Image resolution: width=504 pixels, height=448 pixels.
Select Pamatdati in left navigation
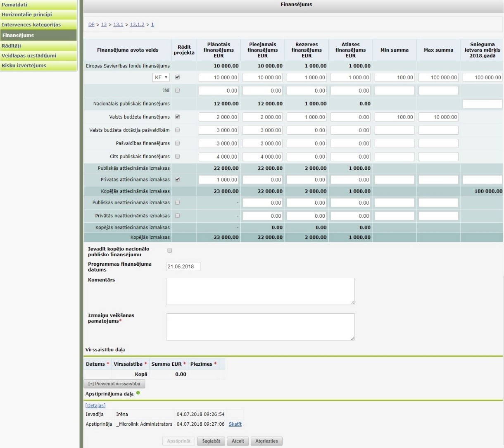[38, 5]
